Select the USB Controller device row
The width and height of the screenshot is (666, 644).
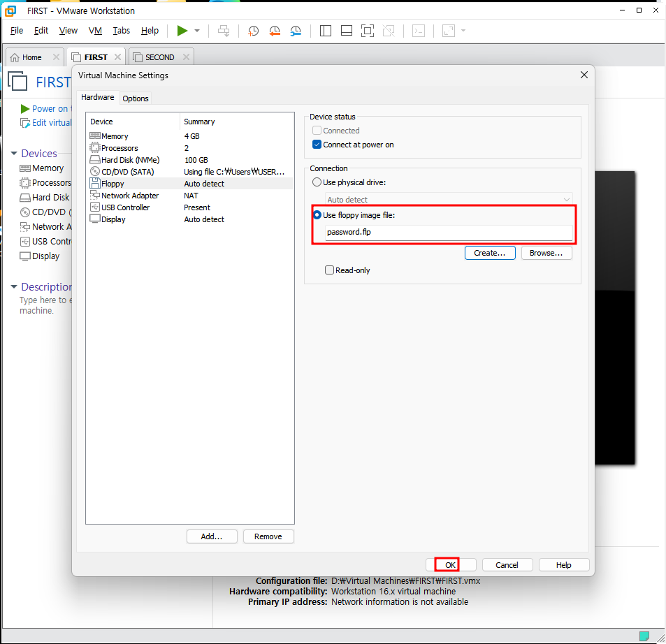coord(189,207)
